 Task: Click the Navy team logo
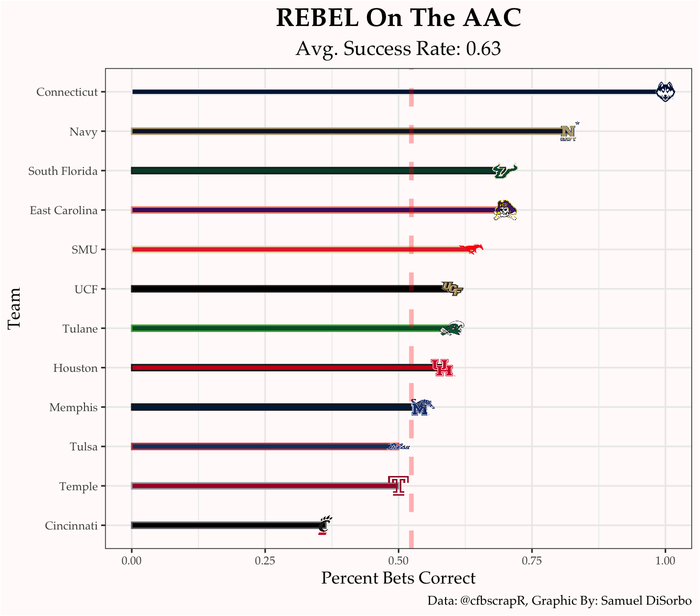[x=568, y=132]
